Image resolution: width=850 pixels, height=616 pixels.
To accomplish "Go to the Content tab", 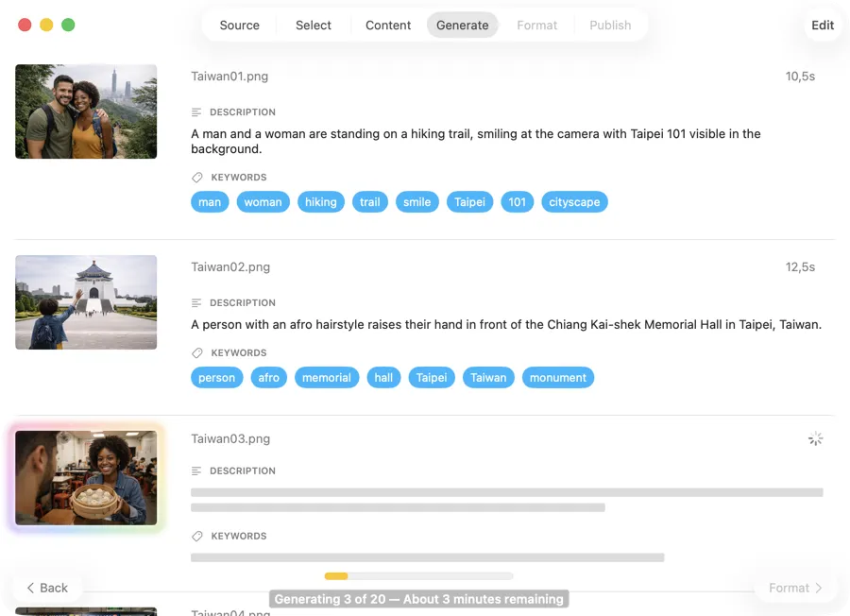I will 388,26.
